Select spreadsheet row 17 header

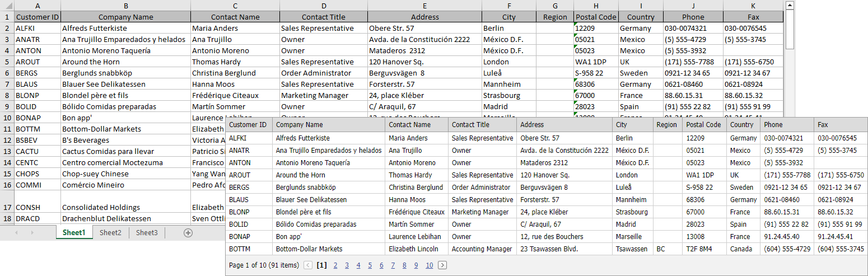(7, 202)
